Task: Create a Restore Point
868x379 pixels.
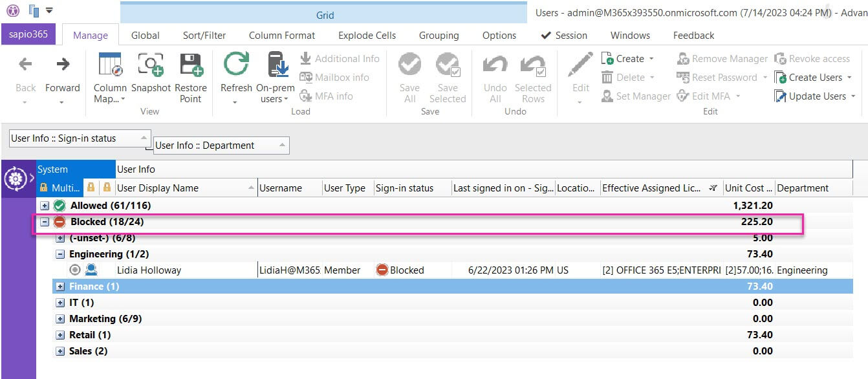Action: click(x=191, y=78)
